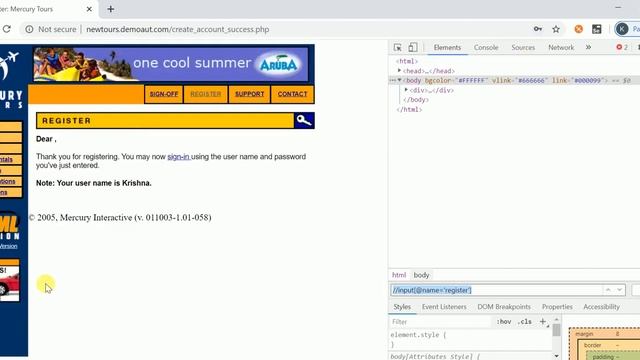Switch to the Console tab

coord(486,47)
